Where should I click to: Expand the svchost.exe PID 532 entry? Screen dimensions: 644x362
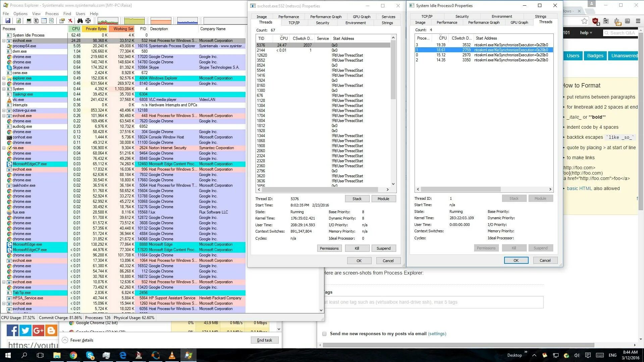click(4, 41)
